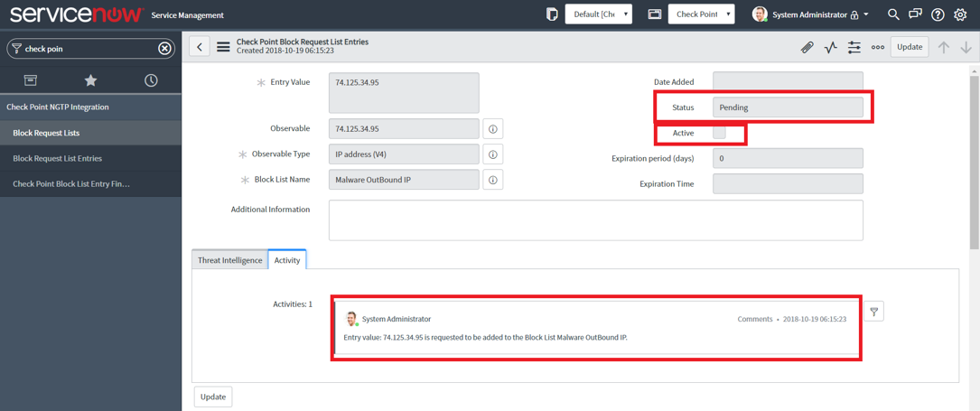Open the Help question mark icon
Screen dimensions: 980x411
938,14
